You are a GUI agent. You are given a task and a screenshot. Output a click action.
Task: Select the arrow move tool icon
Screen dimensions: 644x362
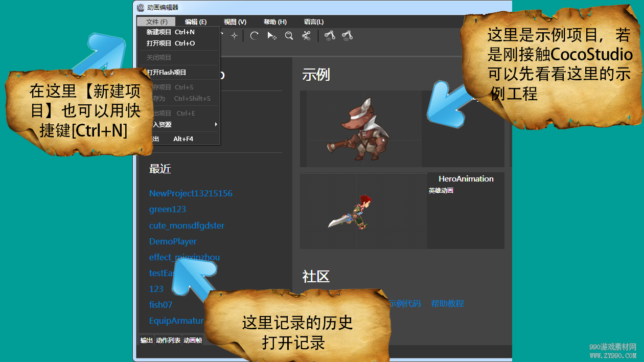coord(272,35)
